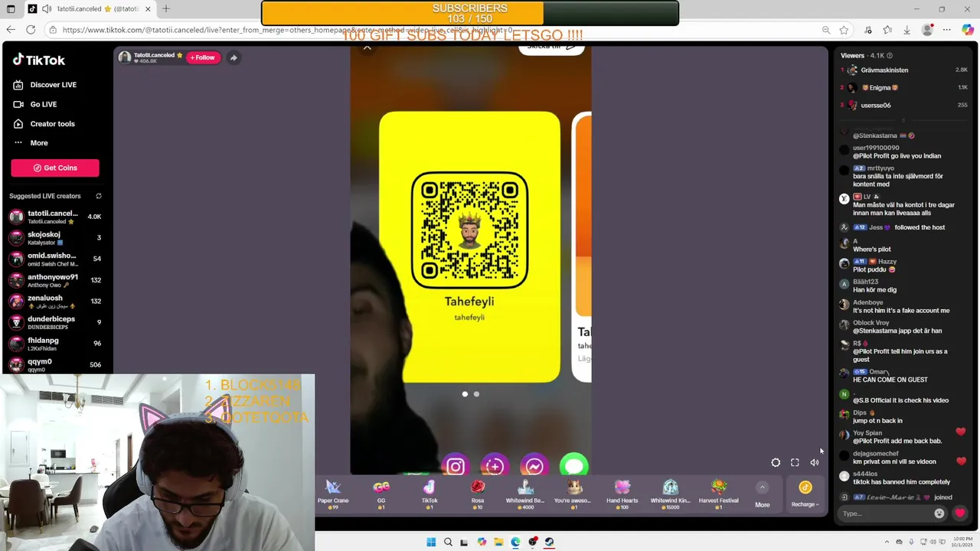Image resolution: width=980 pixels, height=551 pixels.
Task: Open live player settings gear
Action: [776, 462]
